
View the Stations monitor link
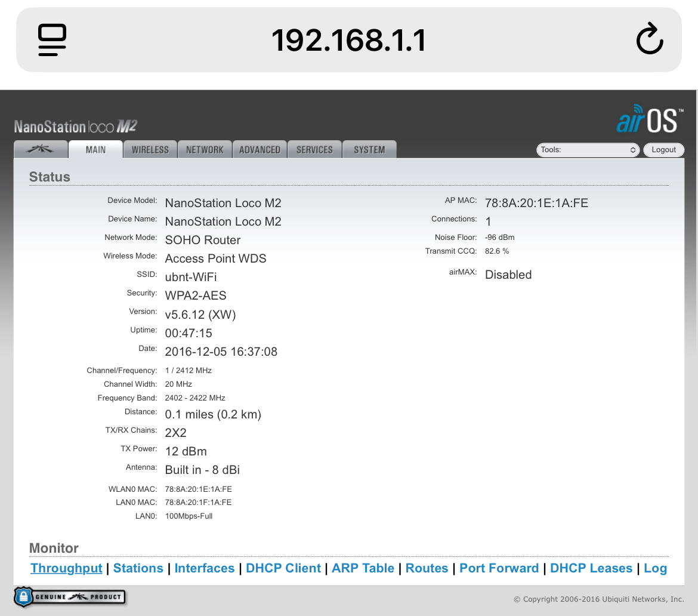138,568
